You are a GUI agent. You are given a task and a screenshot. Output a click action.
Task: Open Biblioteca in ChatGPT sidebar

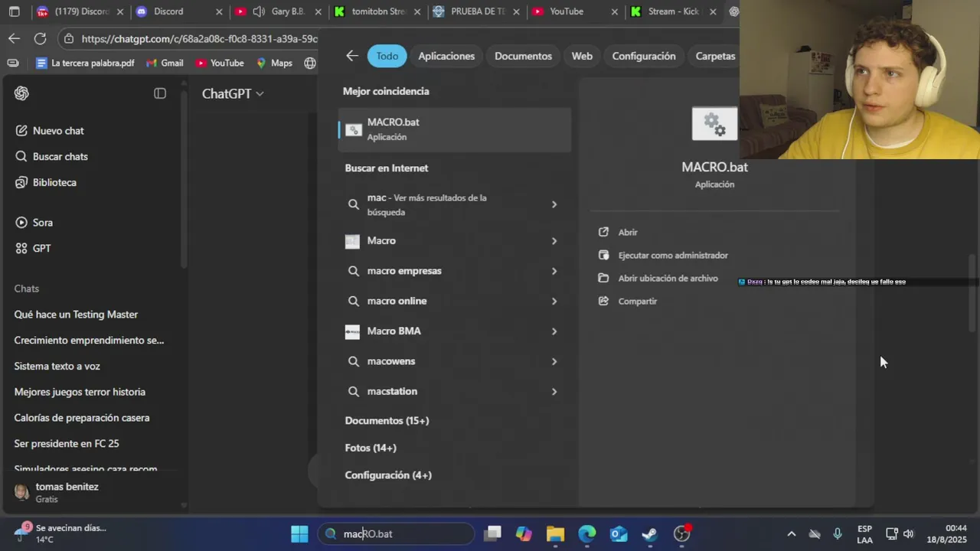(46, 183)
